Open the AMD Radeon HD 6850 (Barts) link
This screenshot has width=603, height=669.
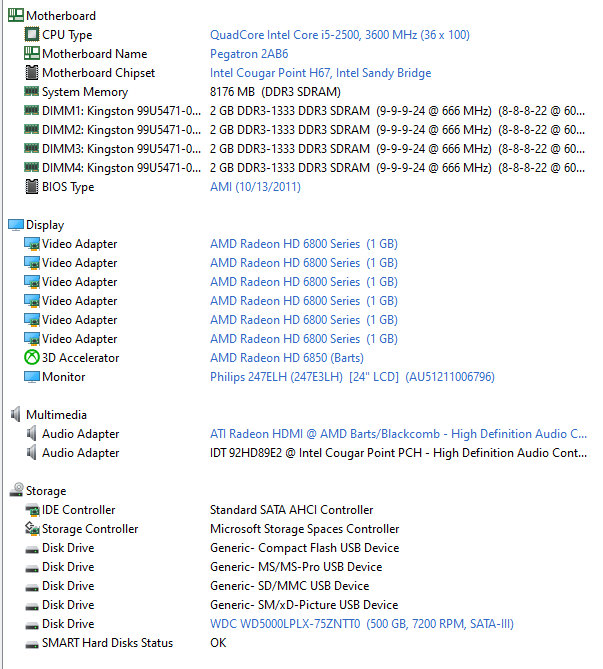point(286,358)
